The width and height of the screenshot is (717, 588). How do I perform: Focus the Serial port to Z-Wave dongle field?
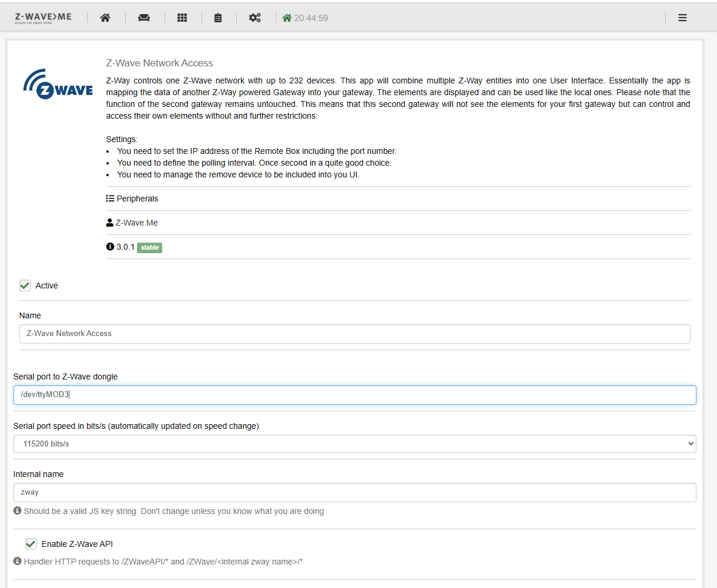(x=354, y=395)
